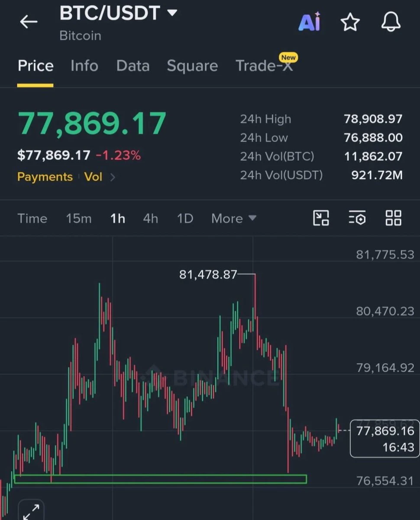Click the 76,554.31 axis label
420x520 pixels.
[385, 481]
